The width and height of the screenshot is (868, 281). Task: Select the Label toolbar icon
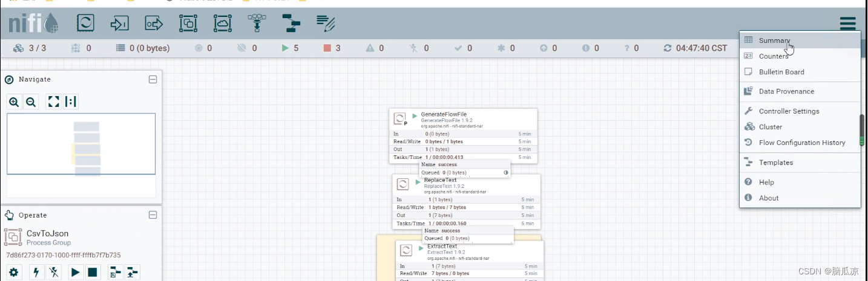click(326, 24)
